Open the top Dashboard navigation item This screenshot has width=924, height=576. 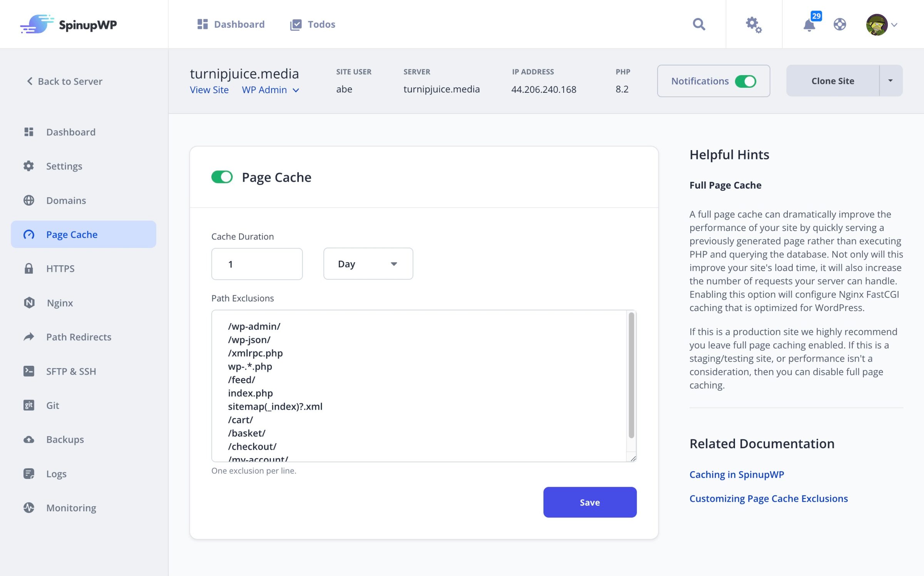pos(231,24)
